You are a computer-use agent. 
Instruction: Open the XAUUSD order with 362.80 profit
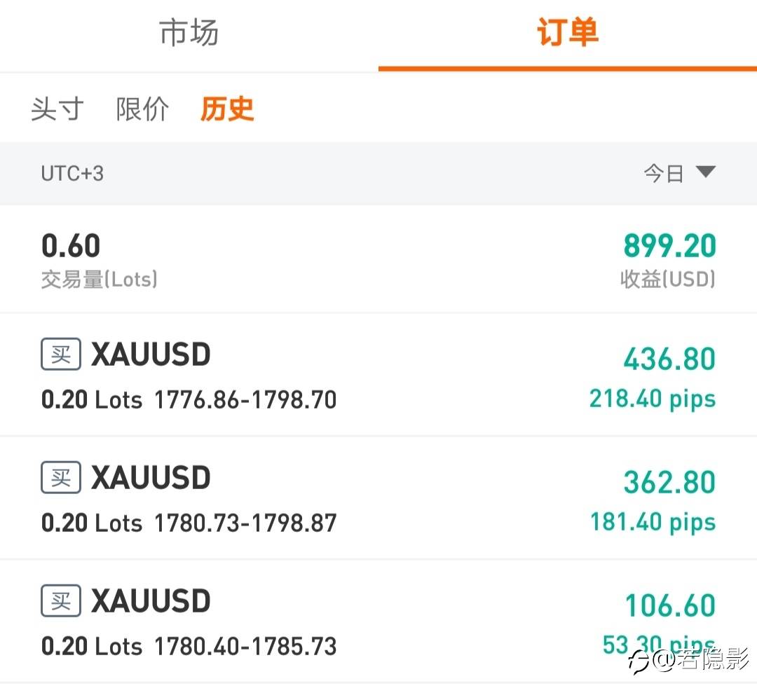(378, 497)
